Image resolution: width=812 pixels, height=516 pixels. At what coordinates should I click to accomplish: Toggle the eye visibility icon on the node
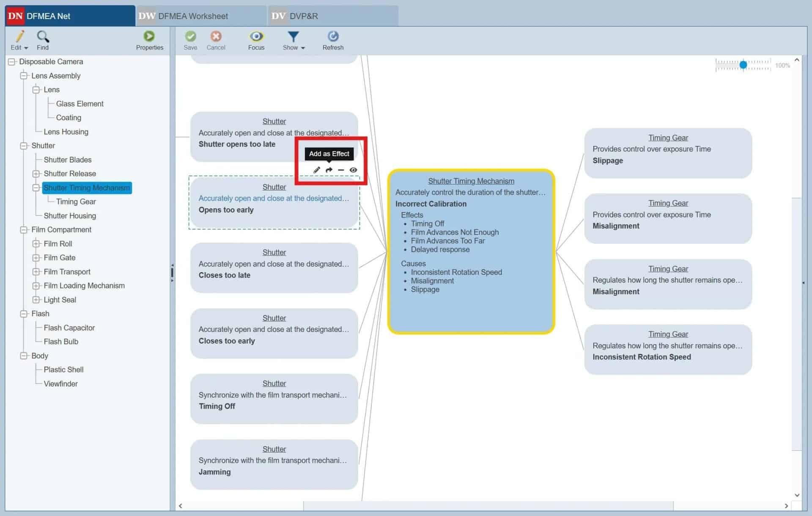(x=353, y=170)
